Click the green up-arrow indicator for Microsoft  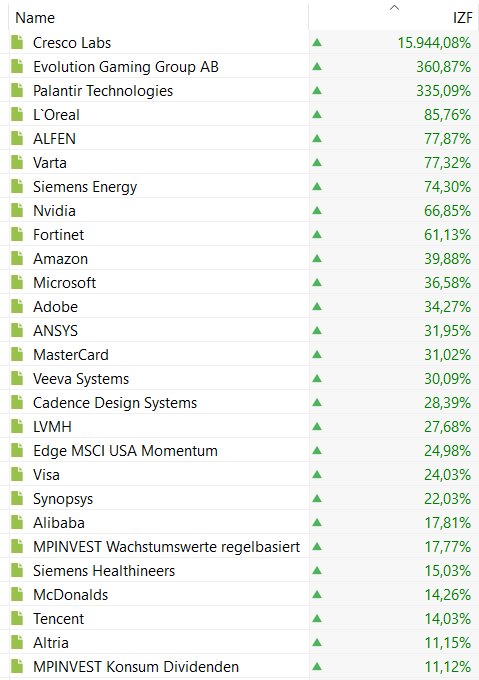317,283
